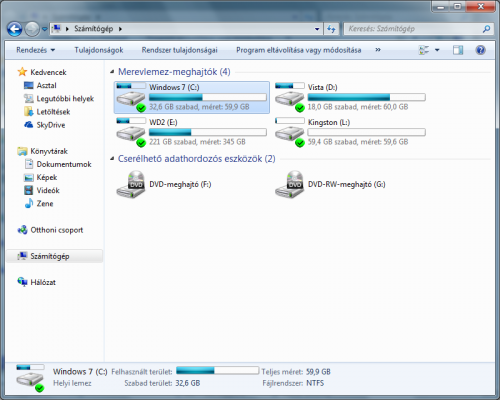Screen dimensions: 500x400
Task: Click the DVD-meghajtó (F:) icon
Action: point(131,184)
